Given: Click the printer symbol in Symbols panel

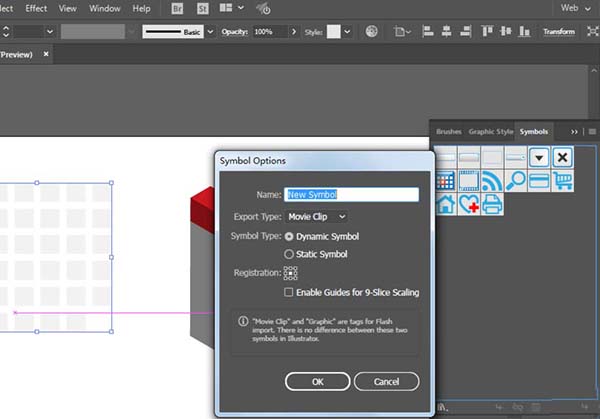Looking at the screenshot, I should (x=492, y=204).
